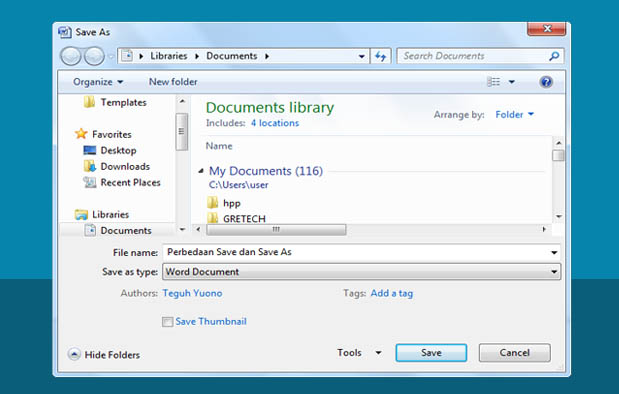Open the File name dropdown arrow

(554, 252)
